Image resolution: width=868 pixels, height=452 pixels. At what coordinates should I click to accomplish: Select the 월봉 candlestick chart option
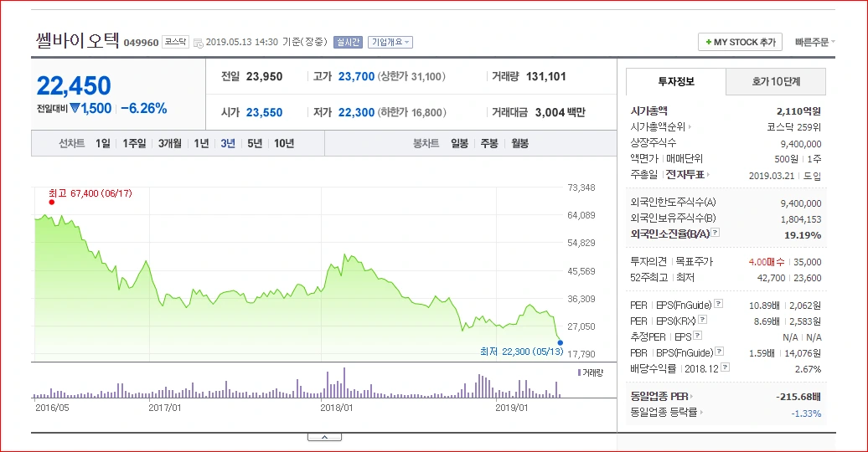pyautogui.click(x=519, y=143)
